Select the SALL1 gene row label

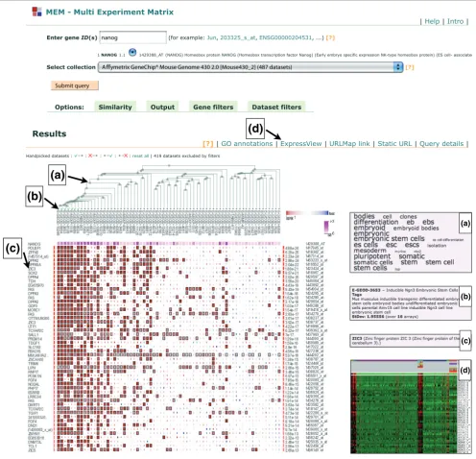tap(34, 334)
